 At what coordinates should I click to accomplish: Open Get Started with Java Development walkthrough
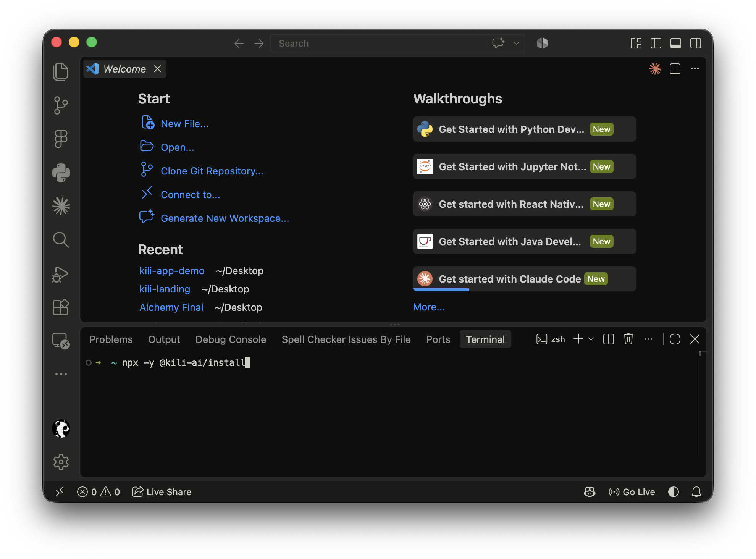pos(524,242)
